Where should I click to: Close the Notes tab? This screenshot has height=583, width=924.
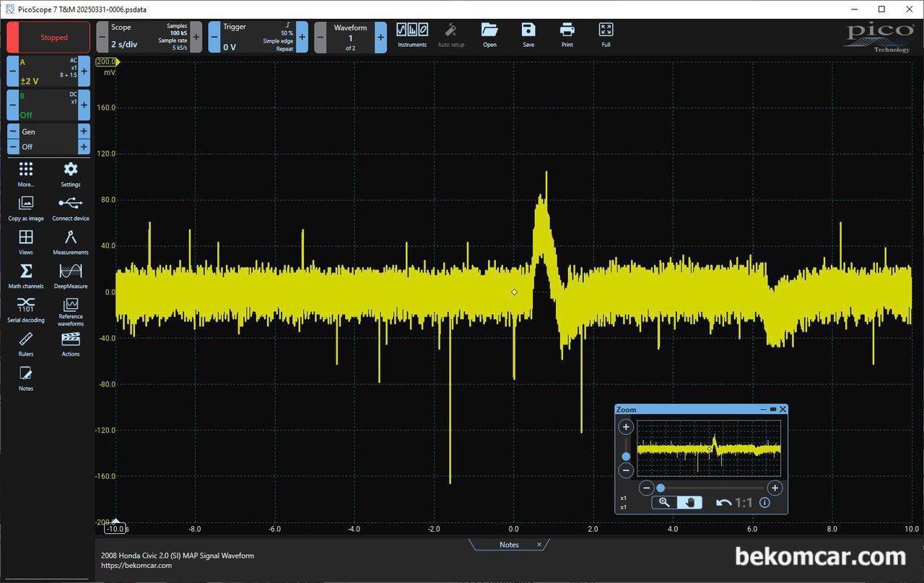pyautogui.click(x=539, y=545)
